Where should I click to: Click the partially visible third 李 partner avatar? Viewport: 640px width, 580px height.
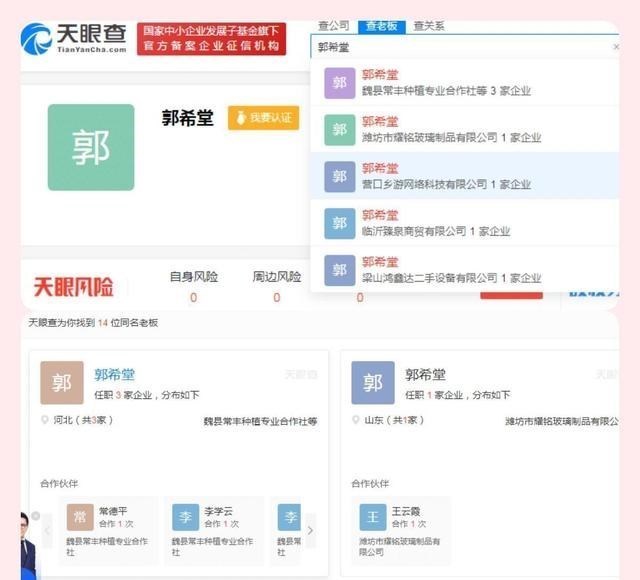289,517
